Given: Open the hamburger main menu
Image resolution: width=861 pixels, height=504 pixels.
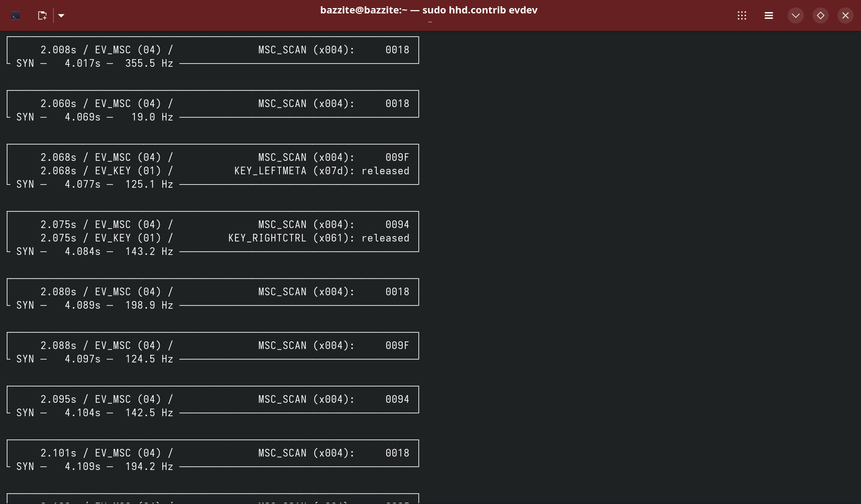Looking at the screenshot, I should pyautogui.click(x=769, y=16).
